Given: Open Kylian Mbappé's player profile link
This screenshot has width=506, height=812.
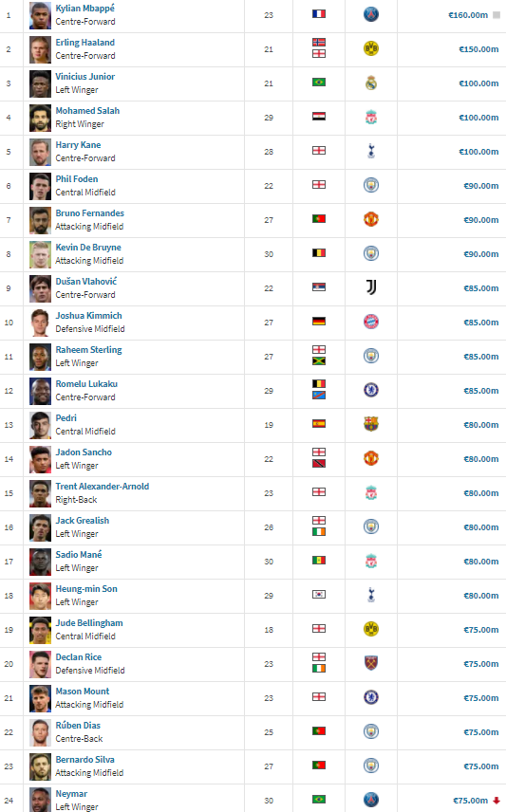Looking at the screenshot, I should click(85, 9).
